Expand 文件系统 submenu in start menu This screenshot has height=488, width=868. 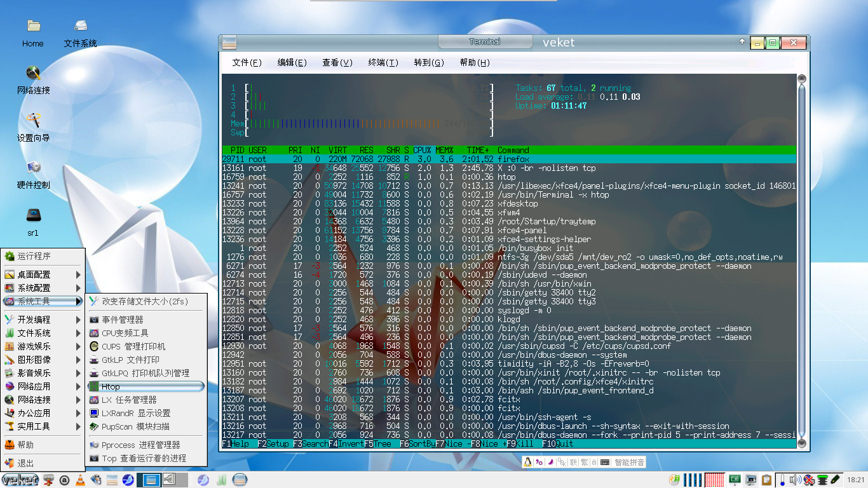click(x=43, y=333)
